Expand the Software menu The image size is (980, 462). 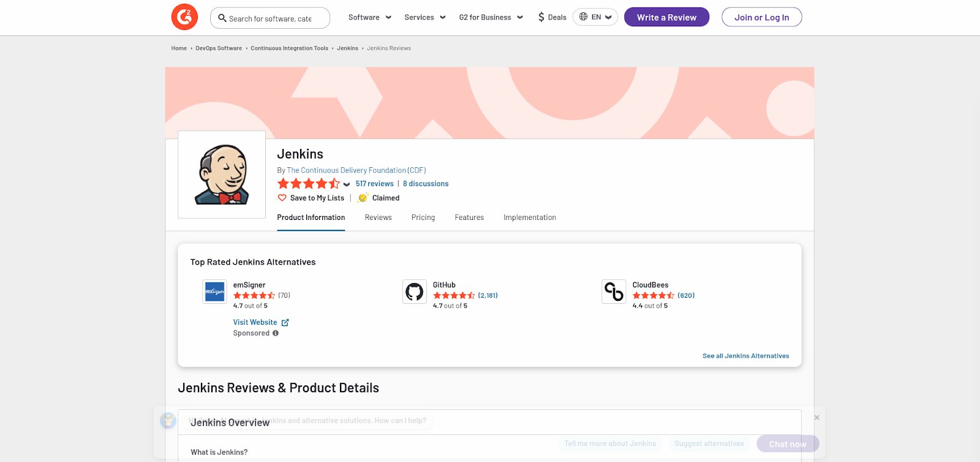pos(369,17)
